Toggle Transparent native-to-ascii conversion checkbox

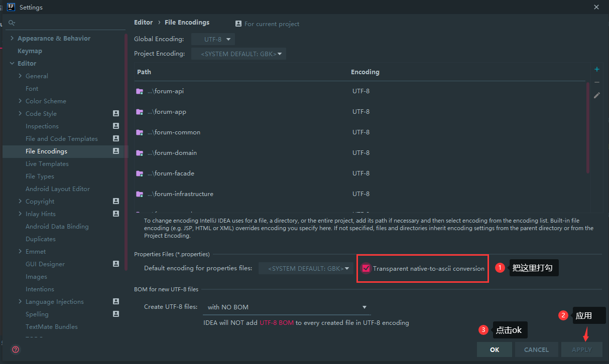pos(366,268)
